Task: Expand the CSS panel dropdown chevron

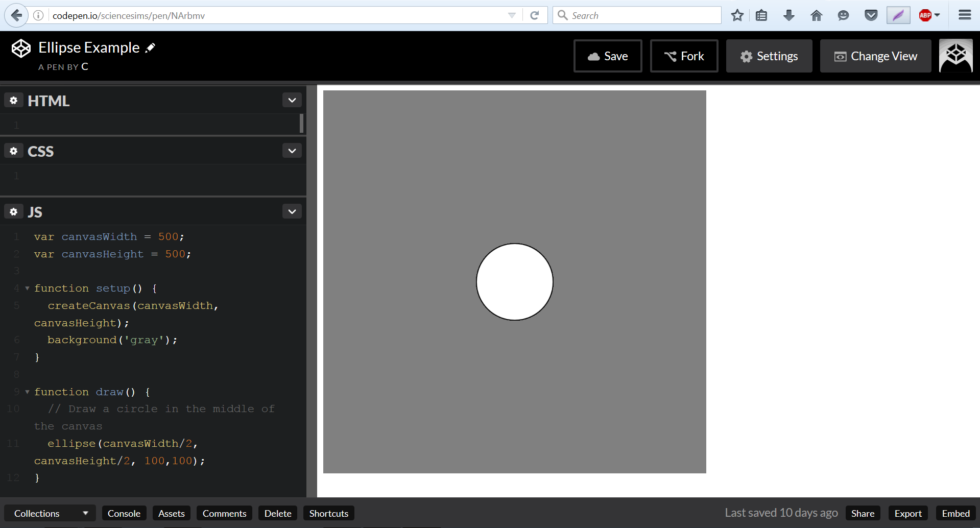Action: click(x=292, y=151)
